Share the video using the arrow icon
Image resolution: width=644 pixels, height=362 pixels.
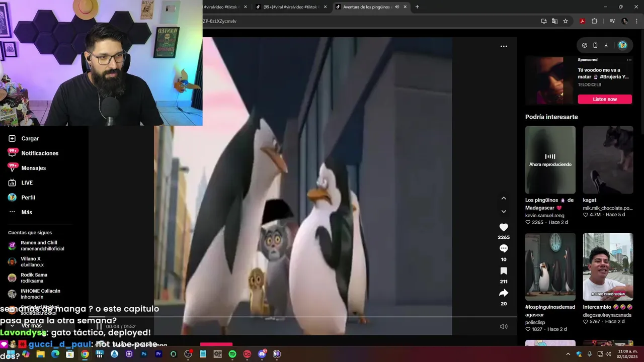click(504, 293)
